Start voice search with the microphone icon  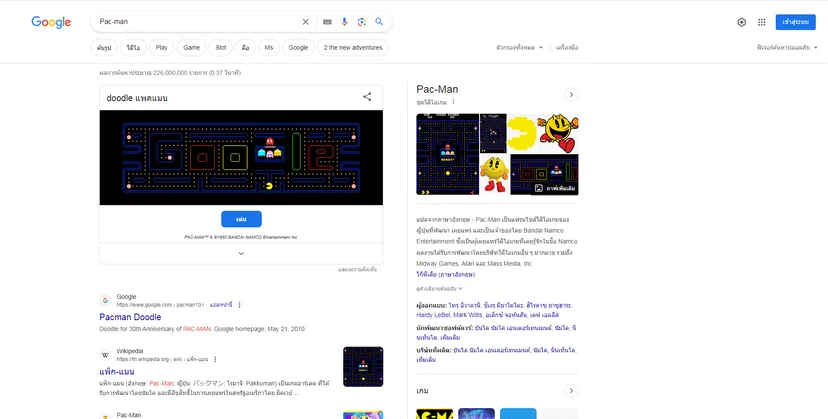click(x=344, y=22)
